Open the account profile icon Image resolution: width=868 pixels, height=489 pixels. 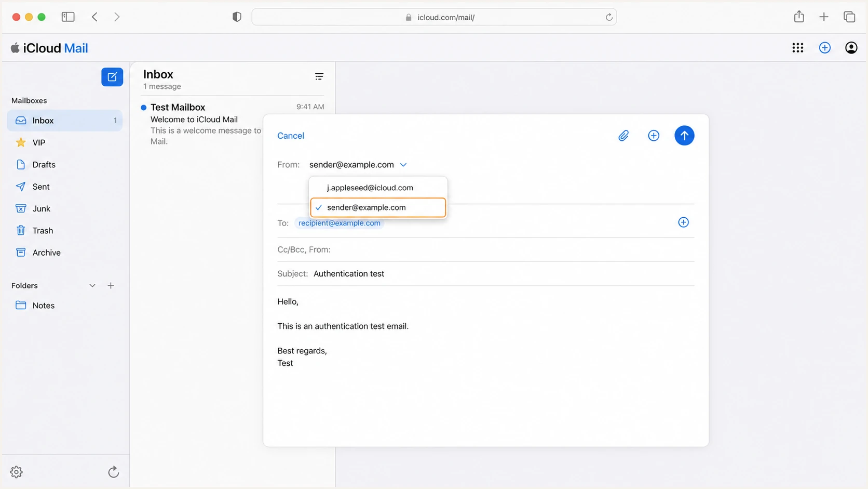(851, 48)
